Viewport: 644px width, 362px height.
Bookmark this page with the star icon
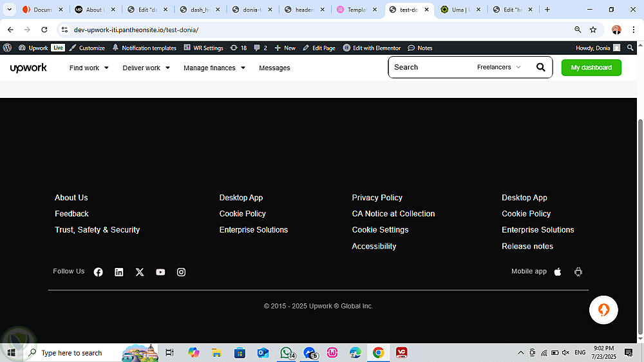click(x=593, y=30)
